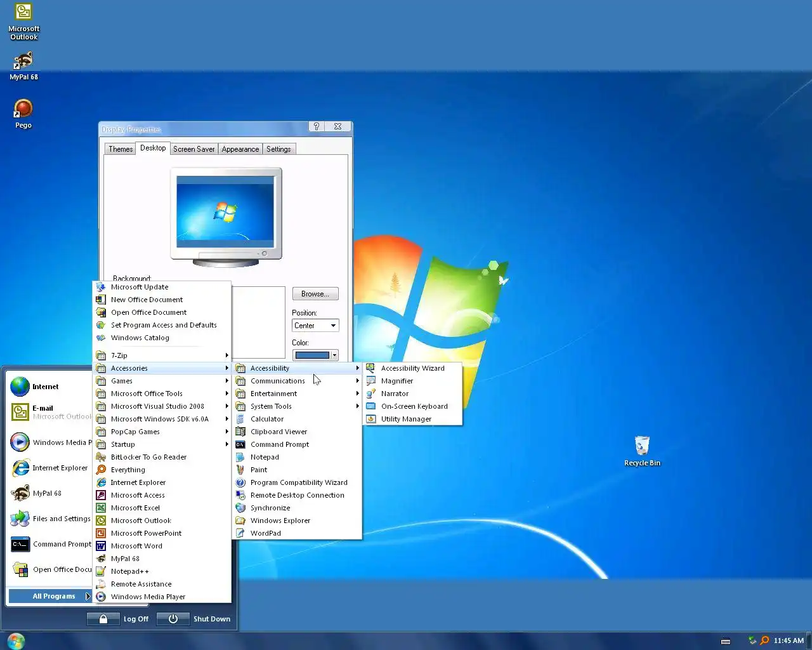Expand Microsoft Office Tools folder
This screenshot has width=812, height=650.
pyautogui.click(x=162, y=394)
